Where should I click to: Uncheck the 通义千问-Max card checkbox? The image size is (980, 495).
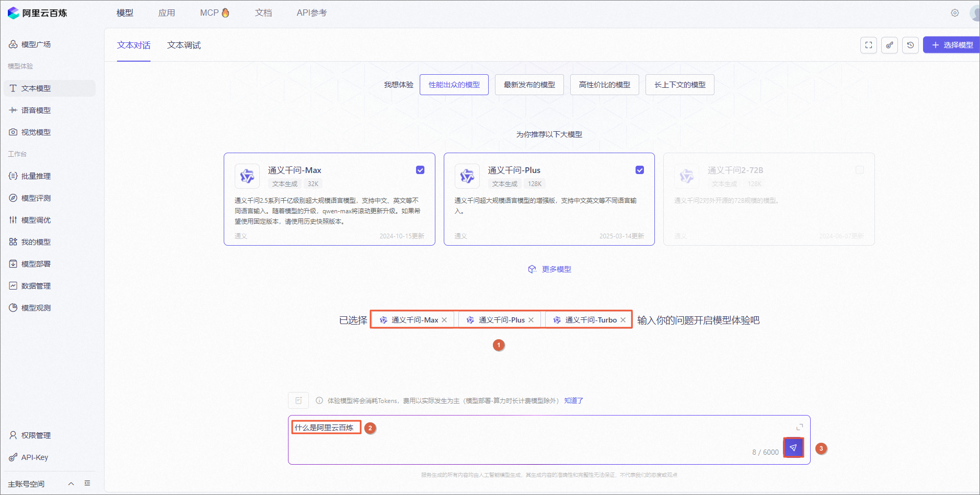click(x=420, y=170)
